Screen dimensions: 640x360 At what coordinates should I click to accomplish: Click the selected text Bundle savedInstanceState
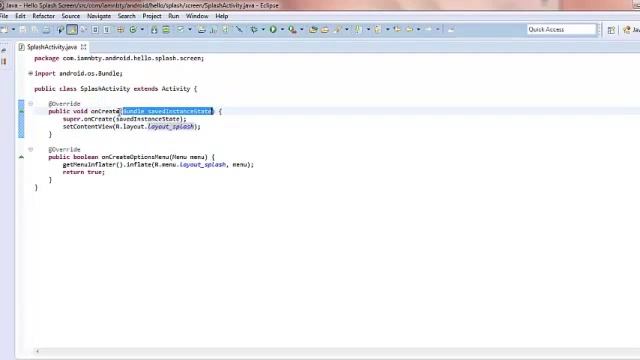tap(168, 111)
